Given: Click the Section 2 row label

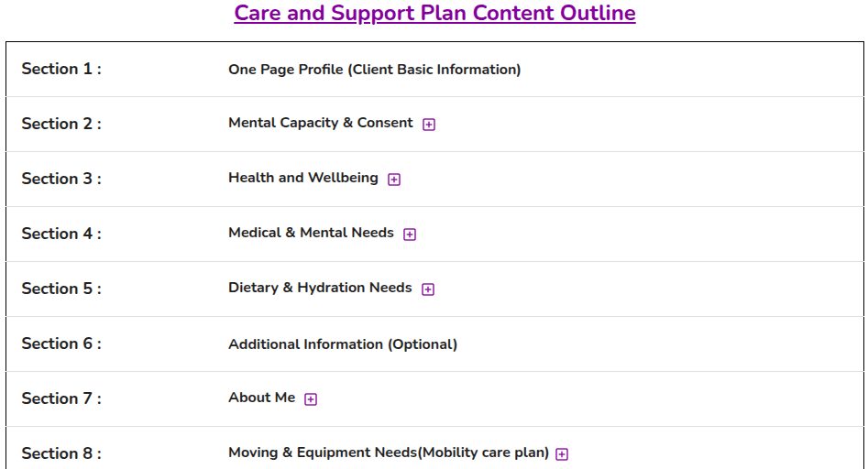Looking at the screenshot, I should (x=61, y=124).
